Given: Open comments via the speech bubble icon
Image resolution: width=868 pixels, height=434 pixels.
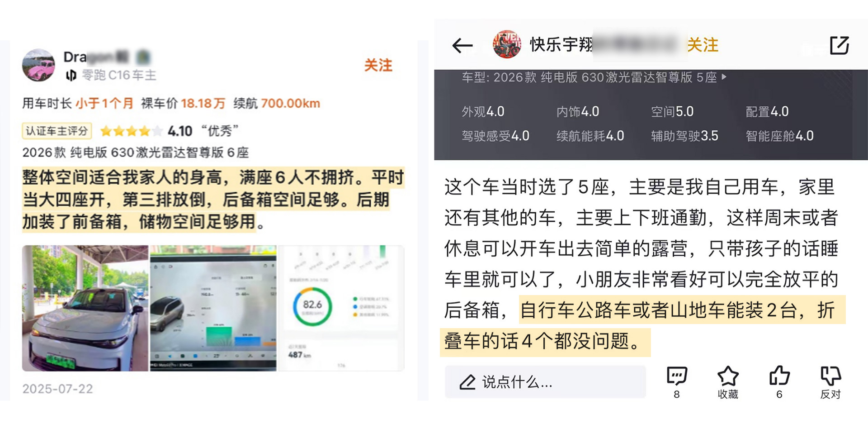Looking at the screenshot, I should (x=677, y=376).
